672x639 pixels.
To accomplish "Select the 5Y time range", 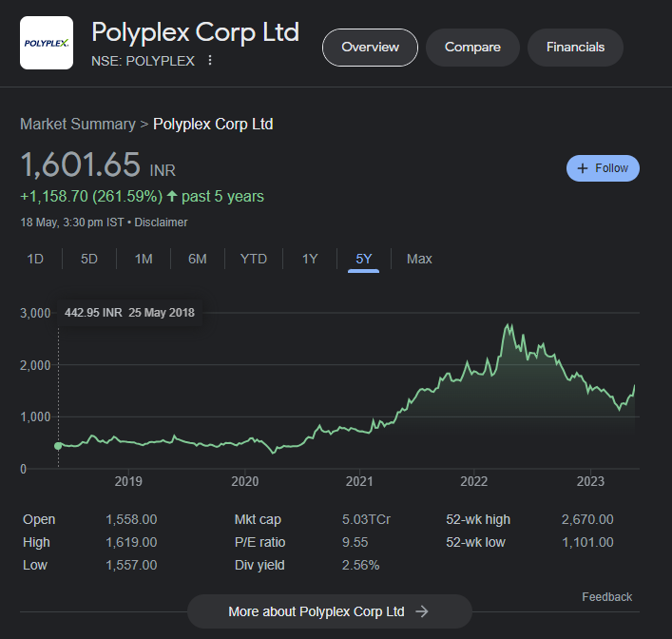I will coord(364,259).
